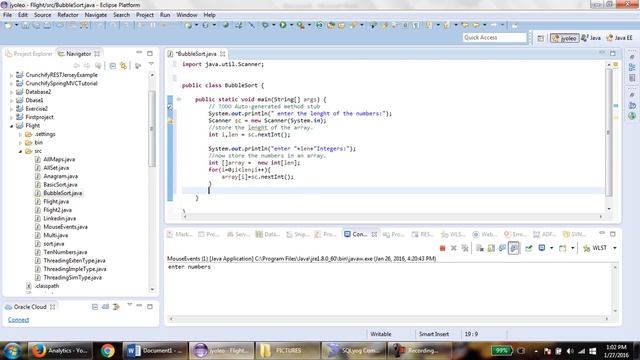Image resolution: width=640 pixels, height=360 pixels.
Task: Remove launch using the gray X console icon
Action: click(453, 248)
